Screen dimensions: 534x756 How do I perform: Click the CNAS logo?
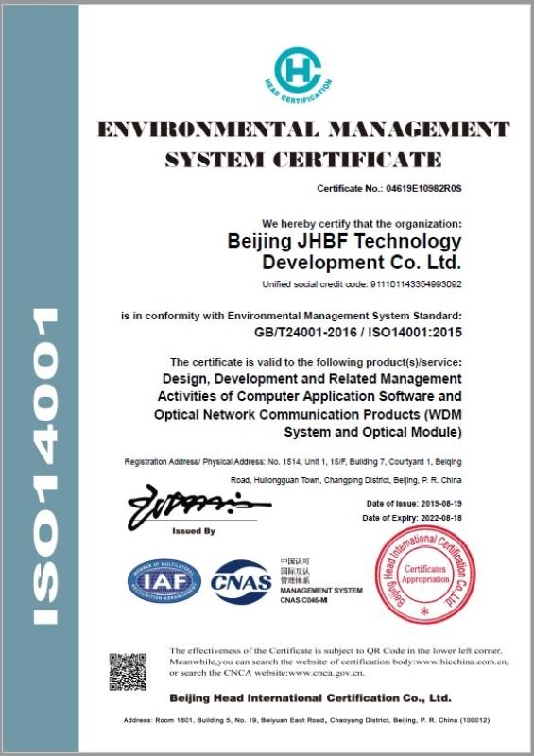[x=241, y=582]
